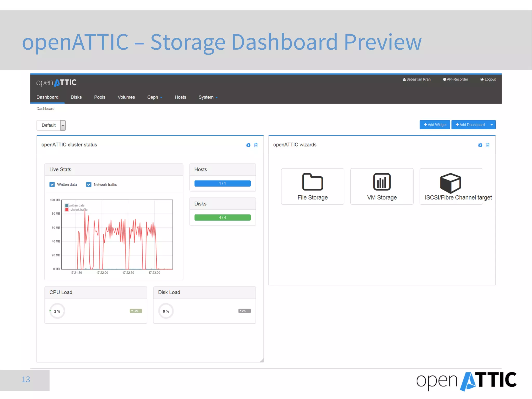Click the Add Widget button

click(x=435, y=125)
